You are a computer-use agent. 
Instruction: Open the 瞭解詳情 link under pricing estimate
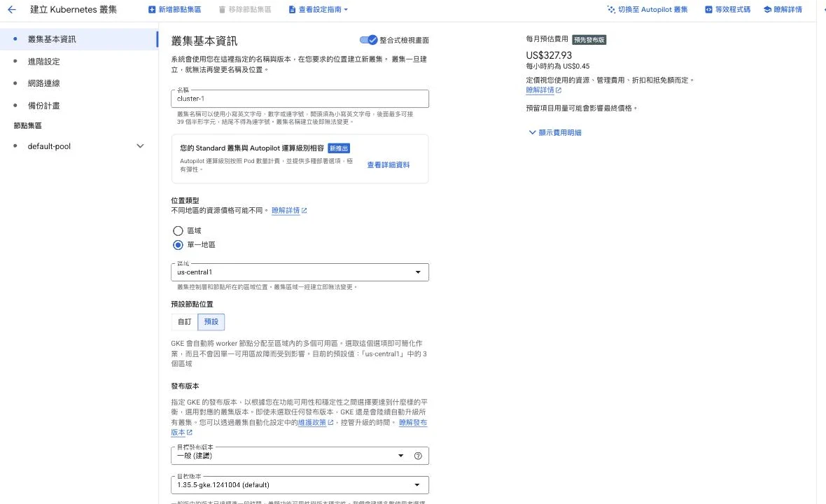544,90
